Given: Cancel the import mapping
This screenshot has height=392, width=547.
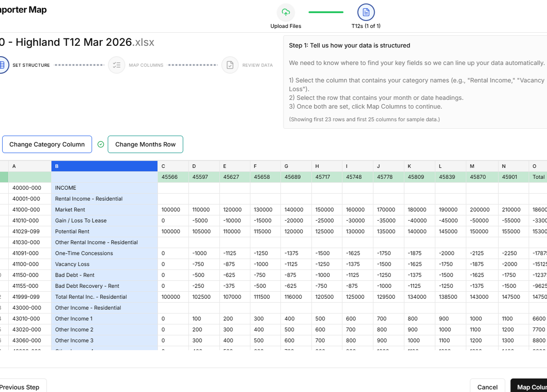Looking at the screenshot, I should [x=487, y=387].
